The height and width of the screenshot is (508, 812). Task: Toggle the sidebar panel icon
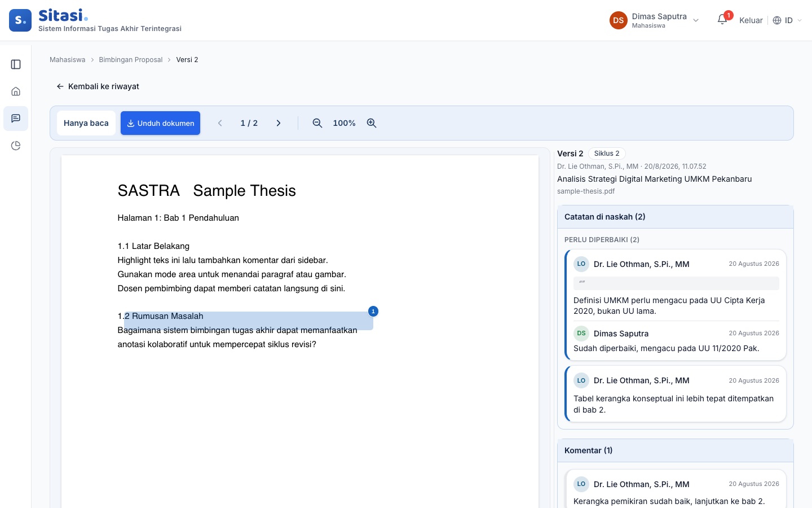16,64
